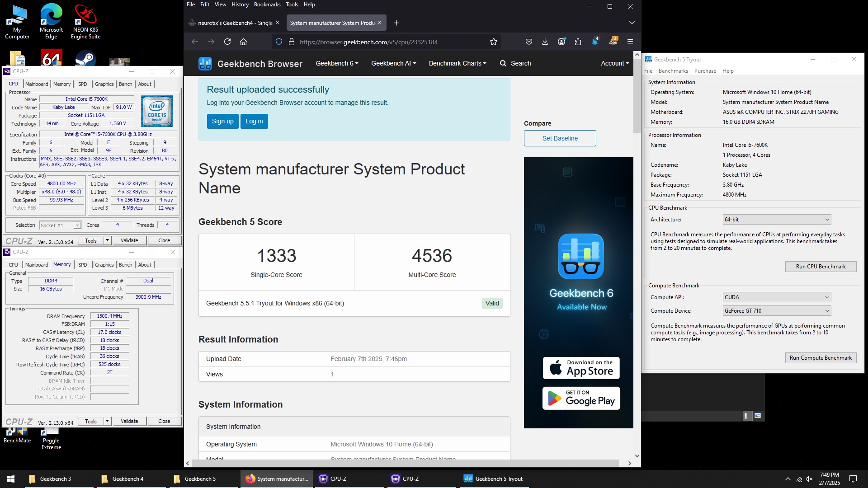Click the Sign up button
The height and width of the screenshot is (488, 868).
point(222,121)
